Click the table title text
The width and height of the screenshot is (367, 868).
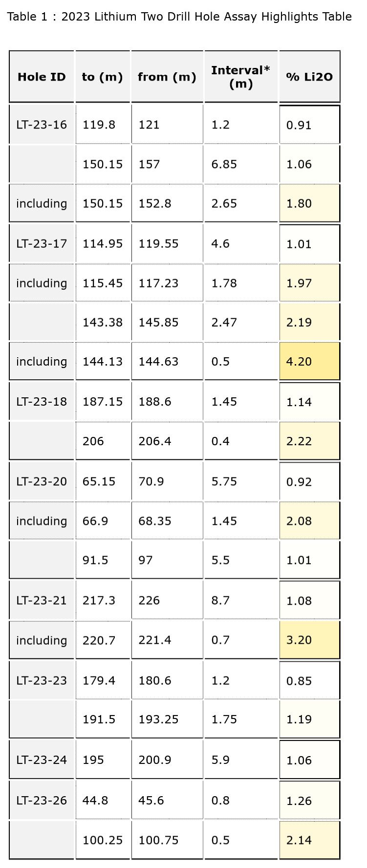(x=179, y=17)
